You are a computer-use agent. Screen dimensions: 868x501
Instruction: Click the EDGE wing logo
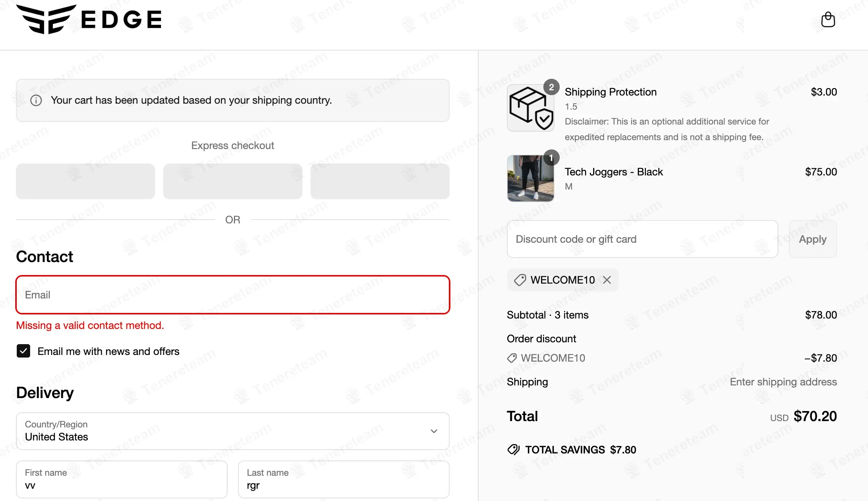[x=46, y=19]
